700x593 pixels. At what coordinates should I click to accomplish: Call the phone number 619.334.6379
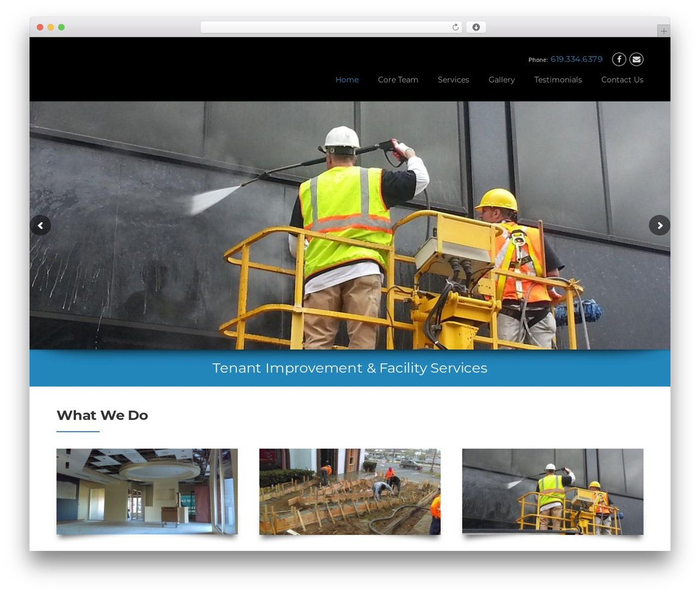pyautogui.click(x=576, y=59)
